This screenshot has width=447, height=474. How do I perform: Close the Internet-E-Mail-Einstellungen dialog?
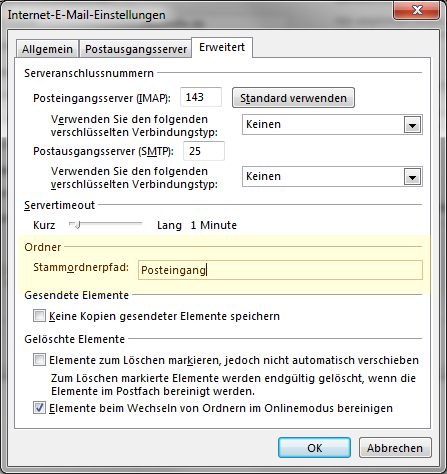coord(416,10)
